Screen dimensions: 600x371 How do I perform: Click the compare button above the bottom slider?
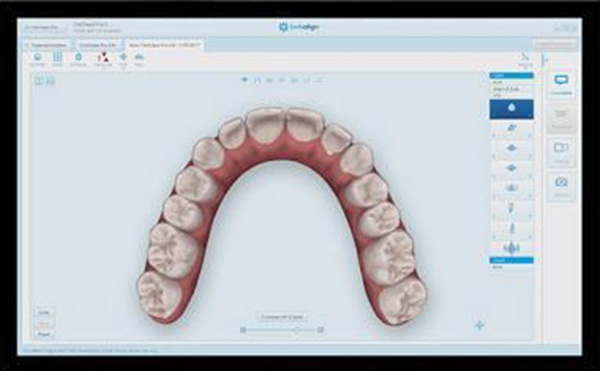pos(282,317)
